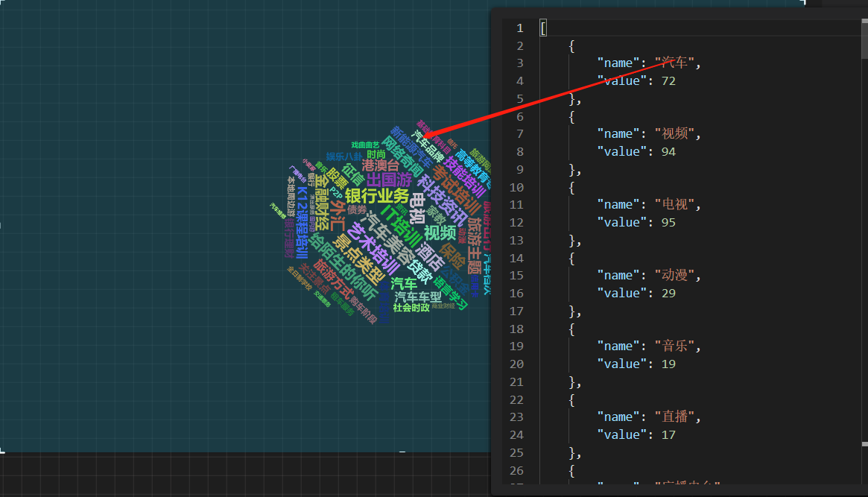Click the word 购车阶段 in word cloud

pos(364,311)
